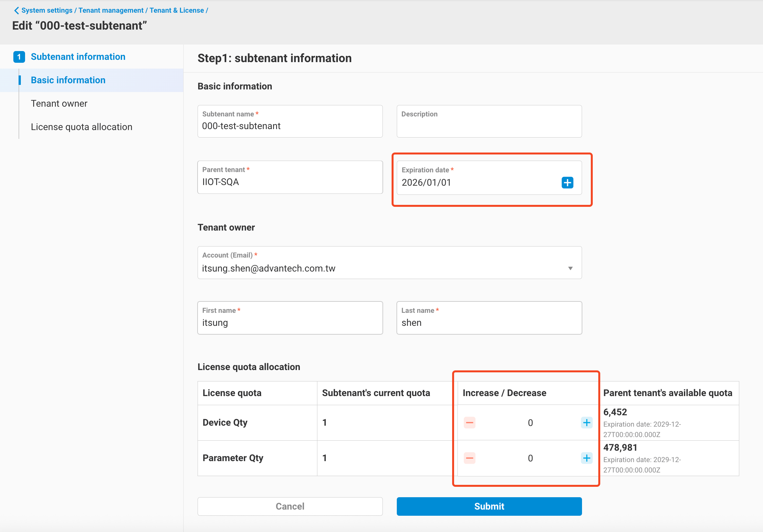Open the expiration date picker
Image resolution: width=763 pixels, height=532 pixels.
point(568,182)
